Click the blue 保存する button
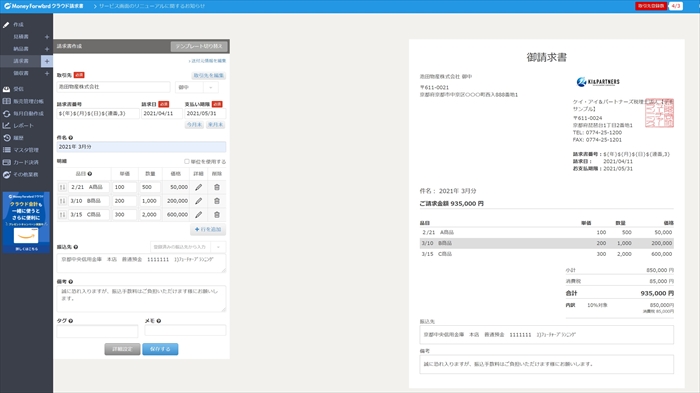 coord(160,349)
